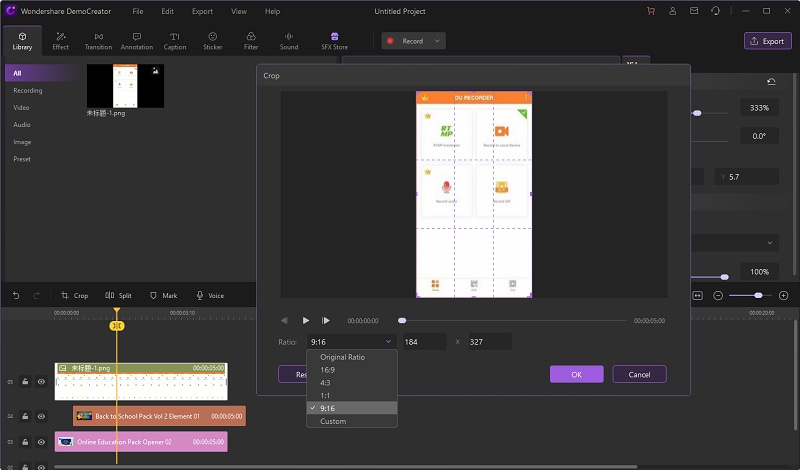Click the Export button

pyautogui.click(x=767, y=41)
